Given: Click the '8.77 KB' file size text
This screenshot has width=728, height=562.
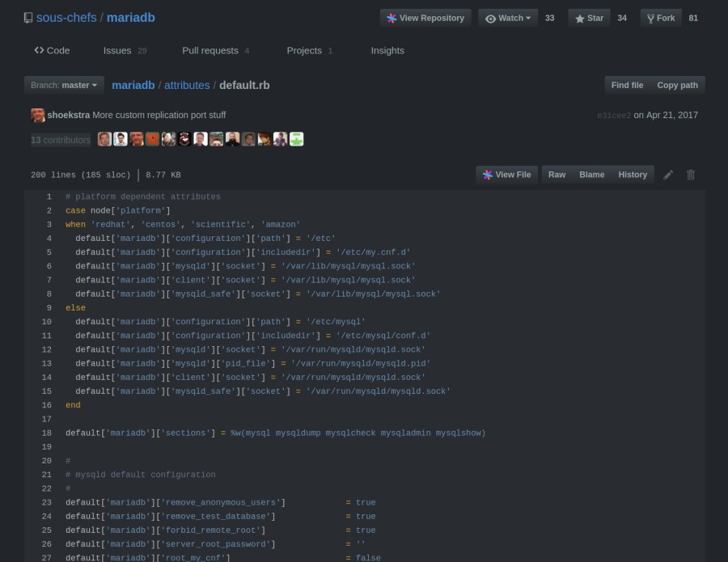Looking at the screenshot, I should [163, 175].
